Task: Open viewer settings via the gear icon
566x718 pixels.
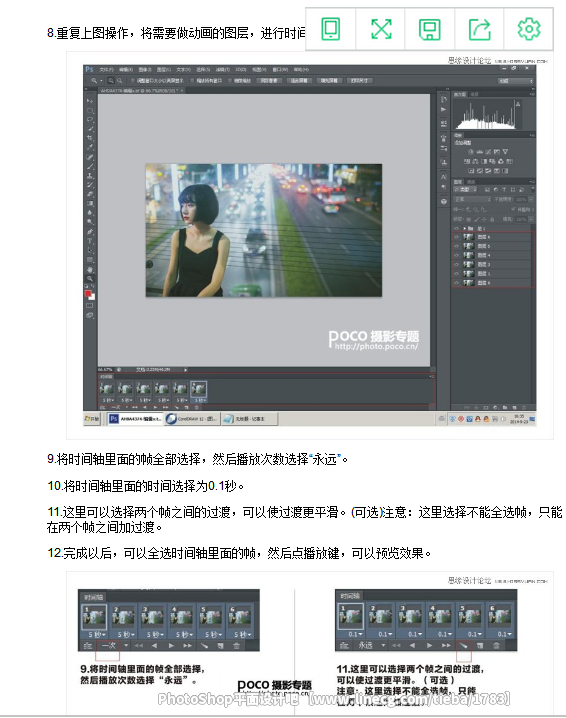Action: click(528, 29)
